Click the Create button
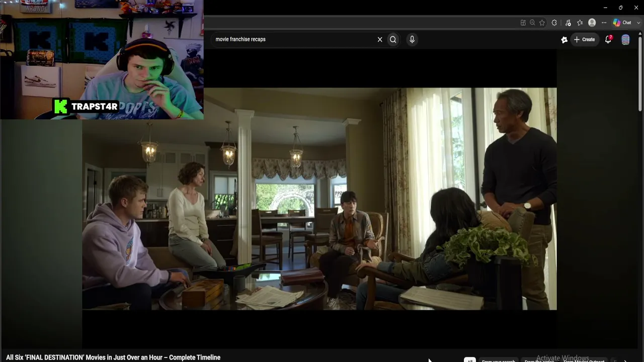Image resolution: width=644 pixels, height=362 pixels. 584,39
